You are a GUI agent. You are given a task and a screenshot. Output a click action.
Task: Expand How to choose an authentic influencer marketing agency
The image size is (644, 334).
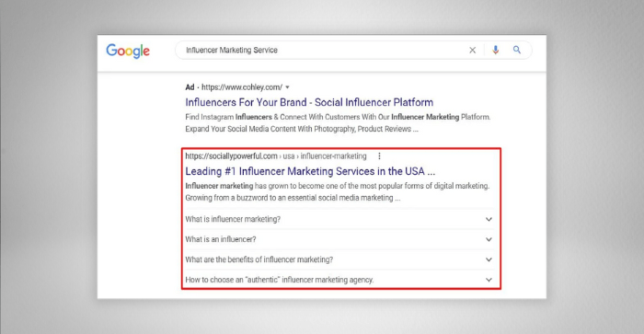coord(339,280)
